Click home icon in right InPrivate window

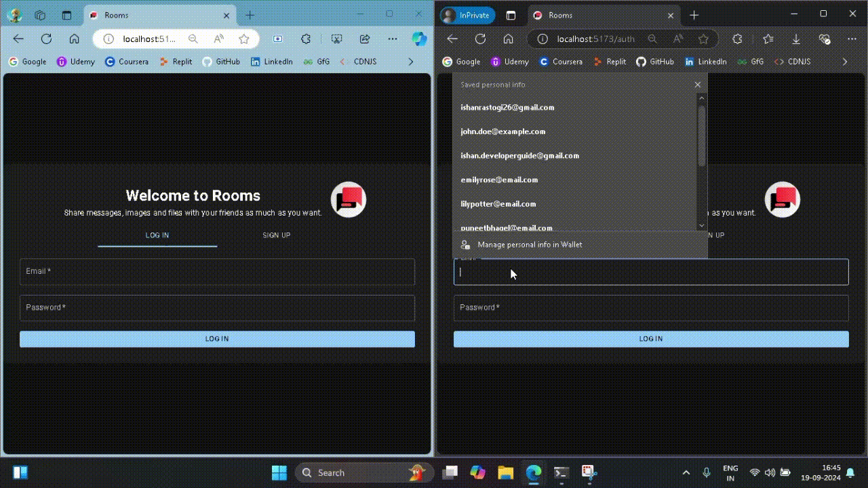(x=509, y=39)
